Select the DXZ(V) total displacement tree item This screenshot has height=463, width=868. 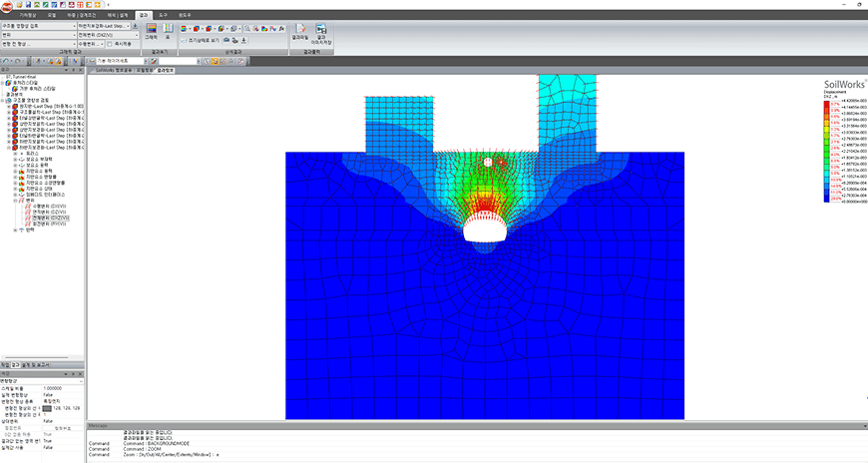click(x=49, y=219)
